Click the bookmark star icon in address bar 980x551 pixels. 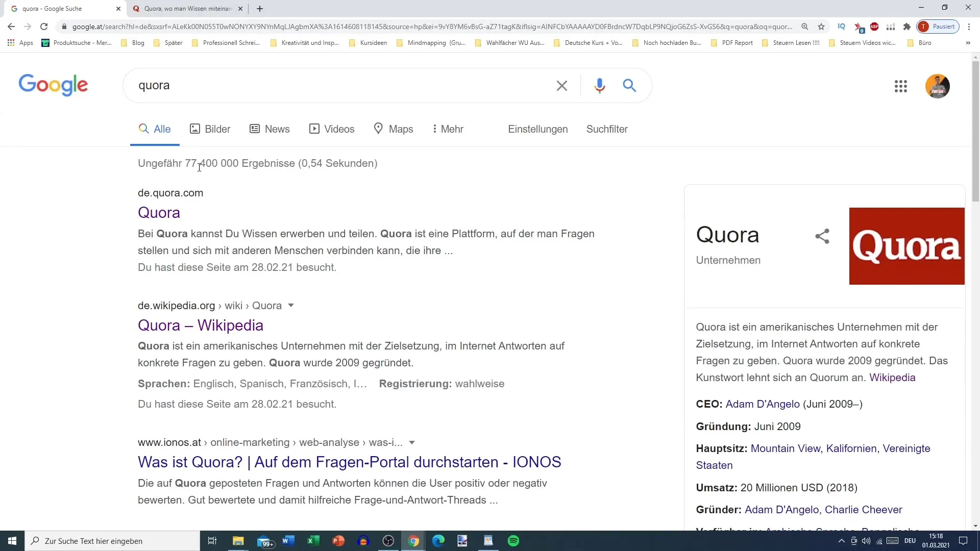[820, 27]
